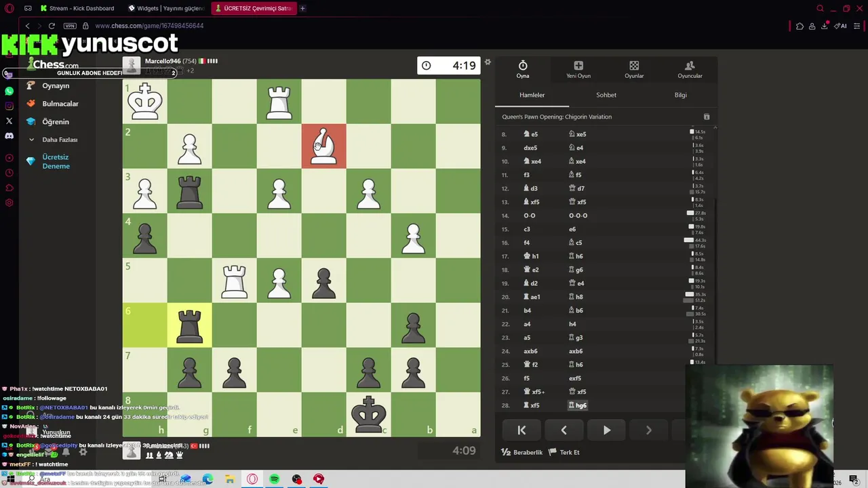Click the white bishop on the red square
The width and height of the screenshot is (868, 488).
point(323,146)
